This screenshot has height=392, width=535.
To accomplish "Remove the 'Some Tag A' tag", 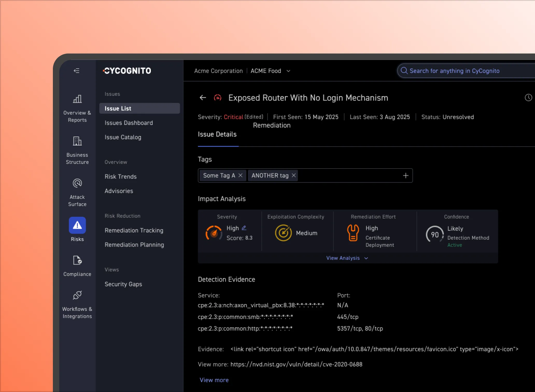I will (x=241, y=176).
